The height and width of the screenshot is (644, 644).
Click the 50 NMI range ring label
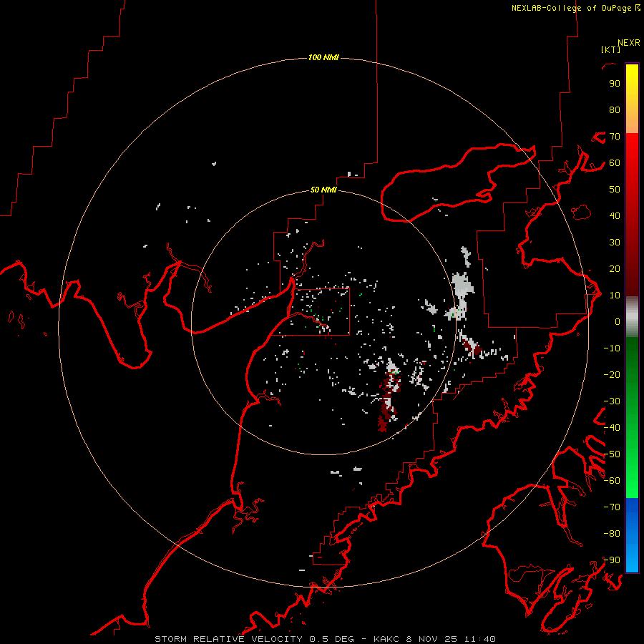click(x=323, y=190)
